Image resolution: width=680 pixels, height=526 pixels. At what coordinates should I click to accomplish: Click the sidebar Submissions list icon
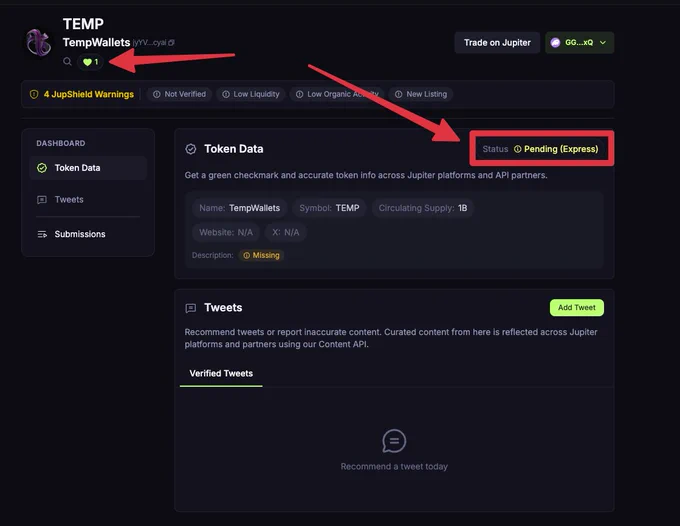pos(42,234)
